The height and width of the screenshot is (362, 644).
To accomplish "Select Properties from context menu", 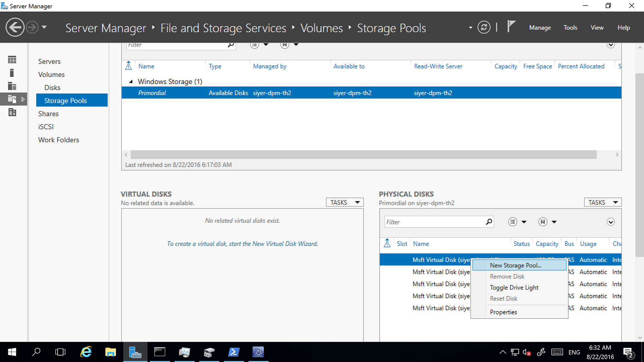I will click(503, 311).
